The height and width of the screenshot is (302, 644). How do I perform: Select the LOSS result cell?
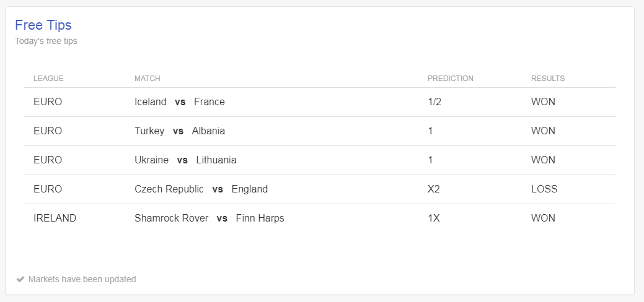pyautogui.click(x=544, y=189)
